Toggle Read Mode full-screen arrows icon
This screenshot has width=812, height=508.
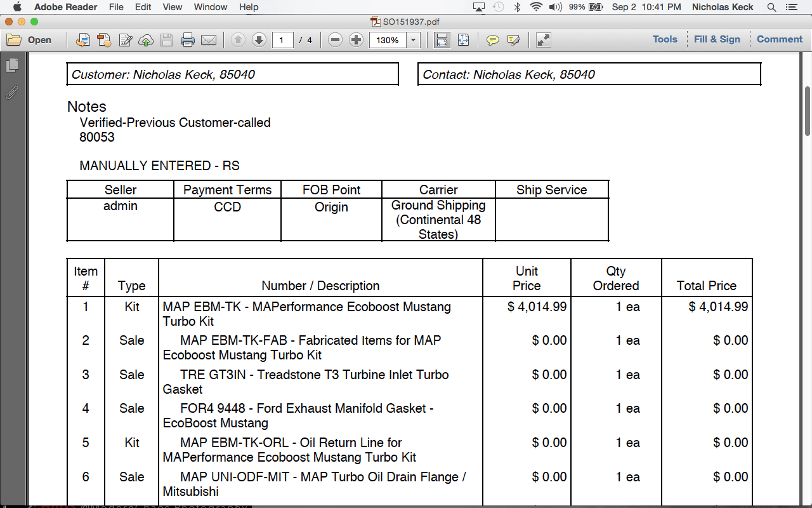(543, 40)
